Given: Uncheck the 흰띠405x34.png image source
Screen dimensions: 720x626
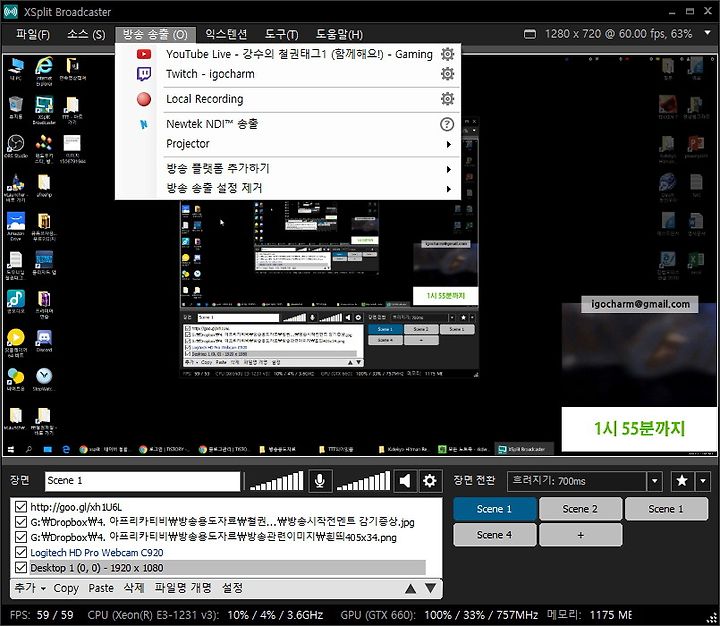Looking at the screenshot, I should [21, 537].
